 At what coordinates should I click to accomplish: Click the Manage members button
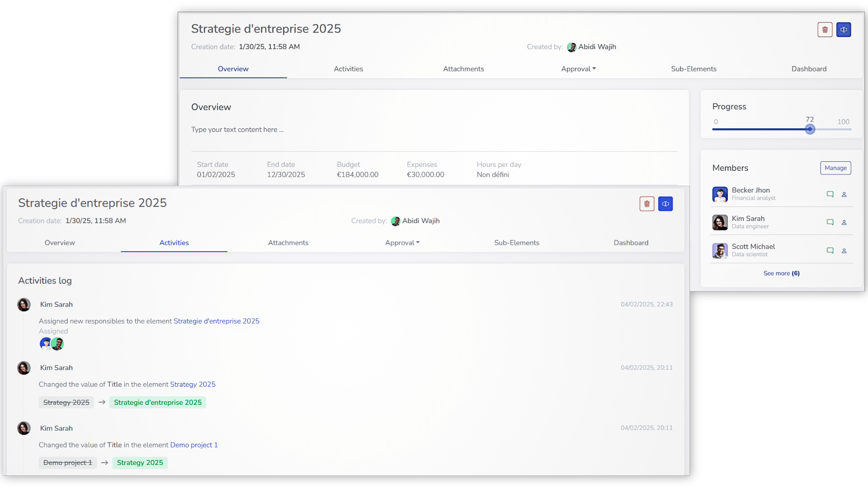click(x=835, y=168)
